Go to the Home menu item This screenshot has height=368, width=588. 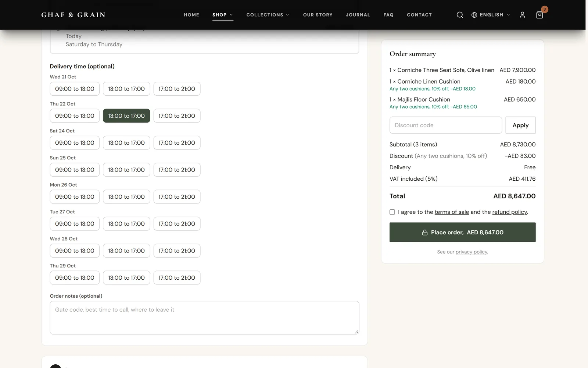coord(191,15)
